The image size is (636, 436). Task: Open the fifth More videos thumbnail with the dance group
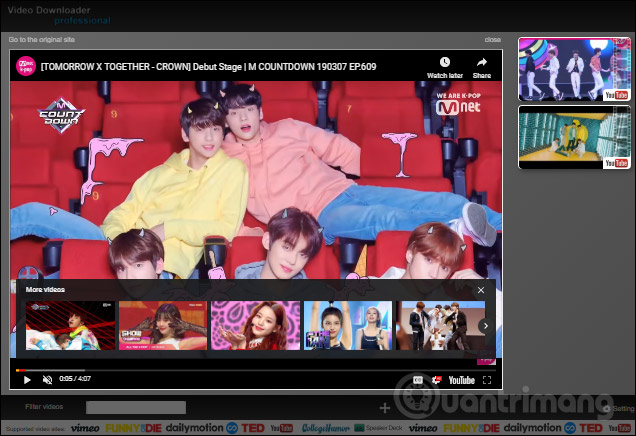[440, 325]
